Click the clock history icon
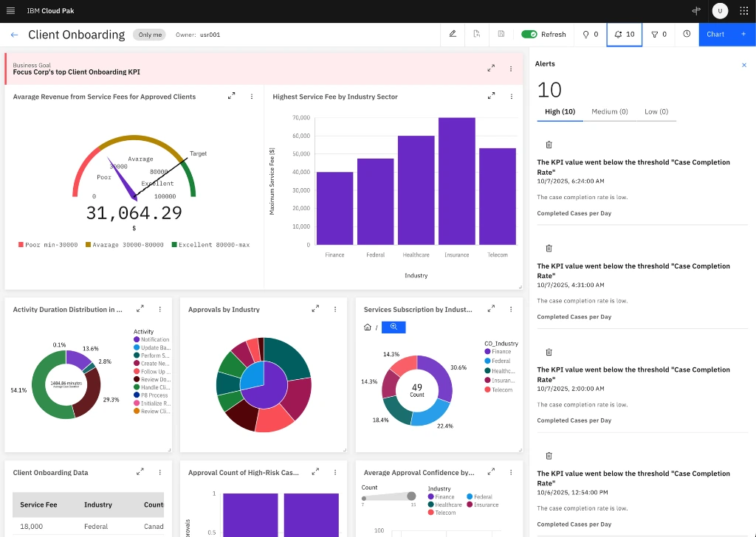756x537 pixels. (687, 34)
